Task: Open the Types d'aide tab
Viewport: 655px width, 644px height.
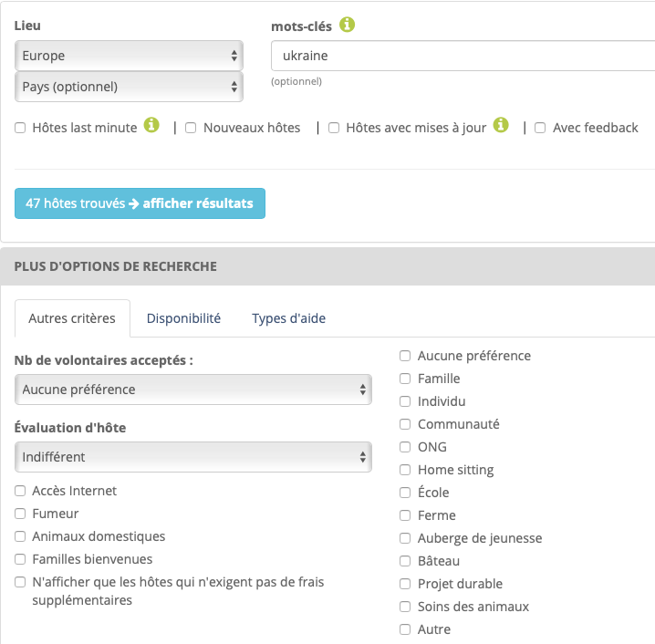Action: pyautogui.click(x=288, y=318)
